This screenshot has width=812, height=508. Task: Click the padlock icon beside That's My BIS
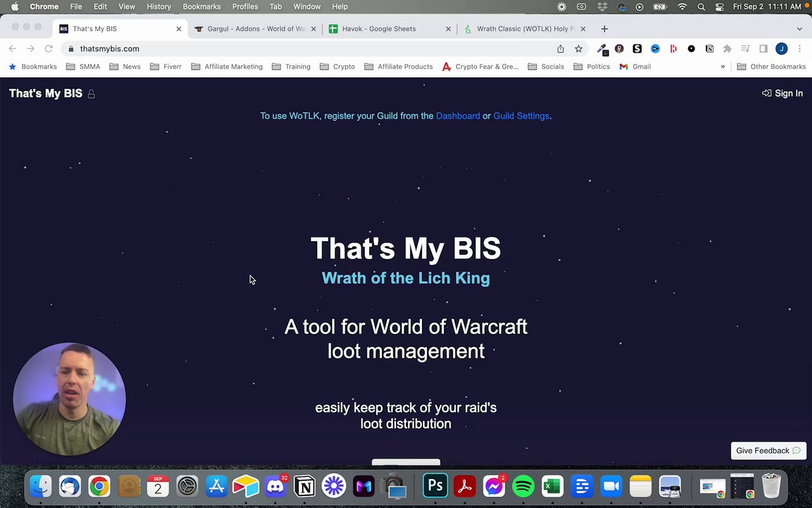(91, 94)
